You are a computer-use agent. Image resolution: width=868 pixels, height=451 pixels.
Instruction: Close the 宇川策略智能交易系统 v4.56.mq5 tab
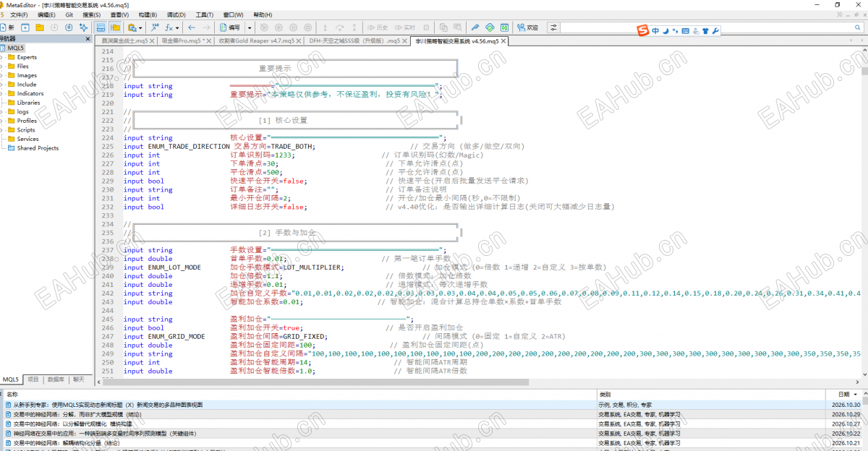click(503, 41)
